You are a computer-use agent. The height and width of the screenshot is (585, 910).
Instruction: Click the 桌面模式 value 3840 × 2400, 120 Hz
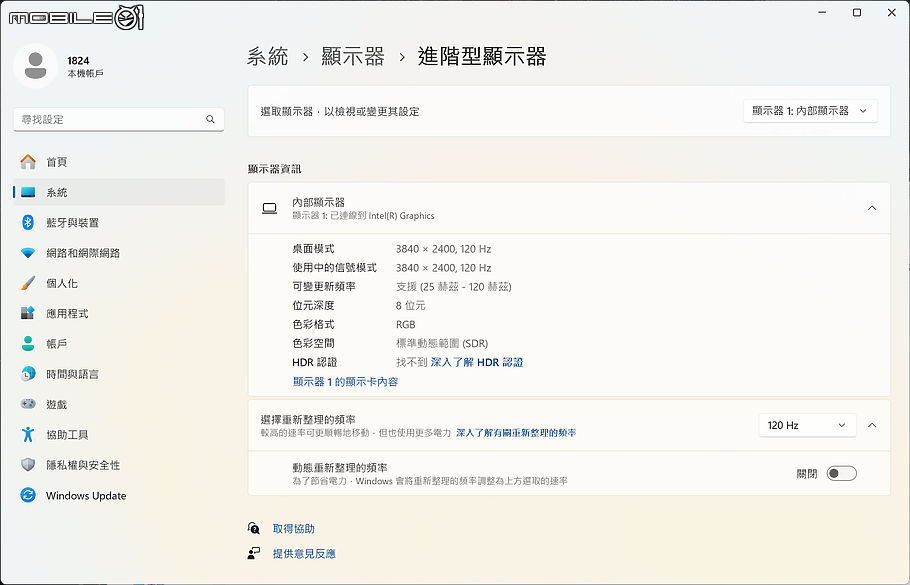pyautogui.click(x=443, y=249)
